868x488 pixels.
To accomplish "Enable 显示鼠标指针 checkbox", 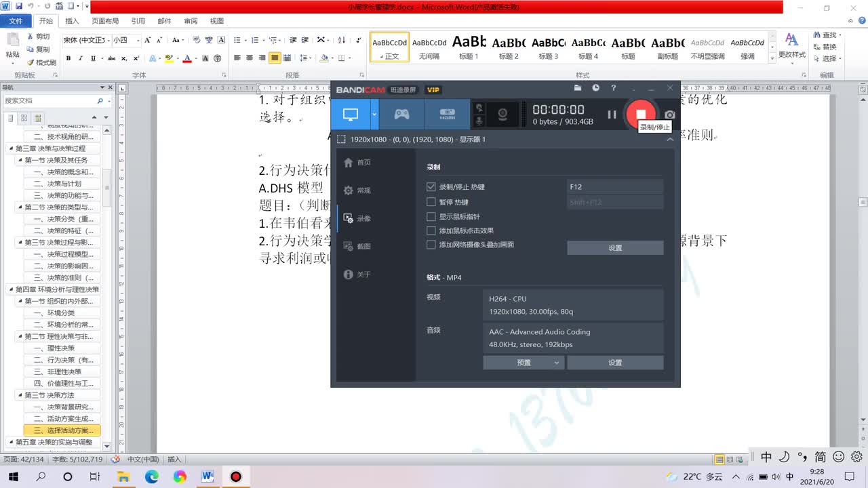I will [x=431, y=217].
